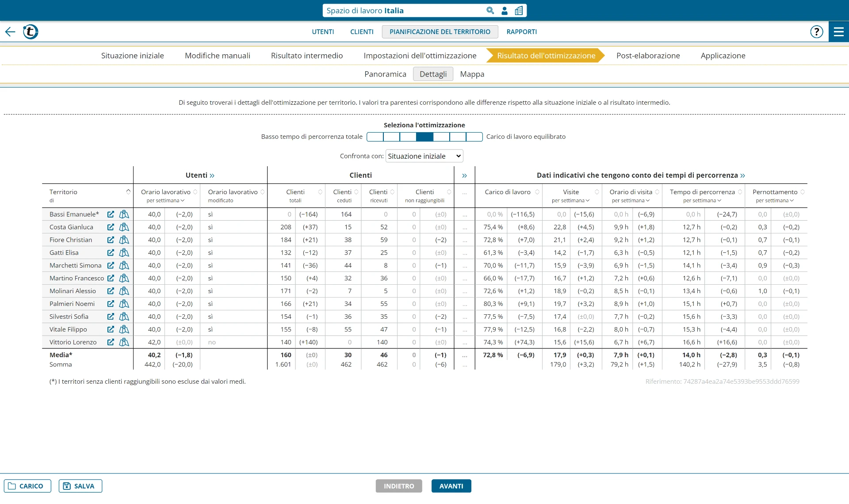Open Impostazioni dell'ottimizzazione step
Viewport: 849px width, 504px height.
[x=420, y=56]
